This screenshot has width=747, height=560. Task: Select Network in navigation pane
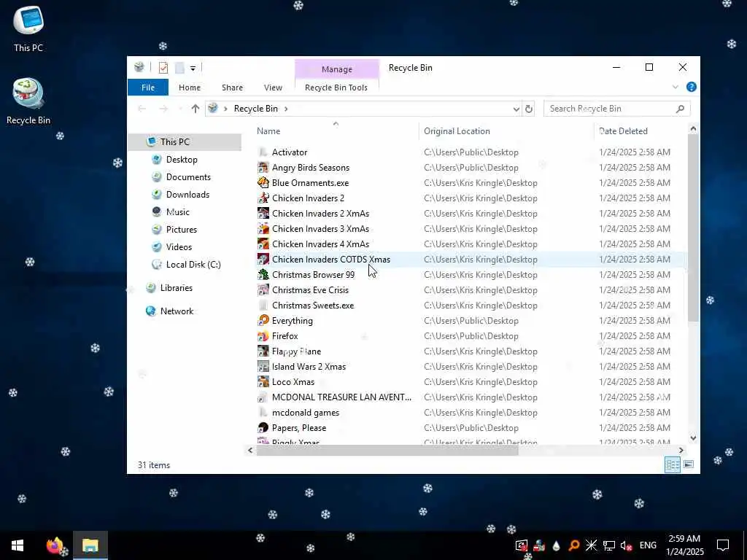tap(177, 311)
